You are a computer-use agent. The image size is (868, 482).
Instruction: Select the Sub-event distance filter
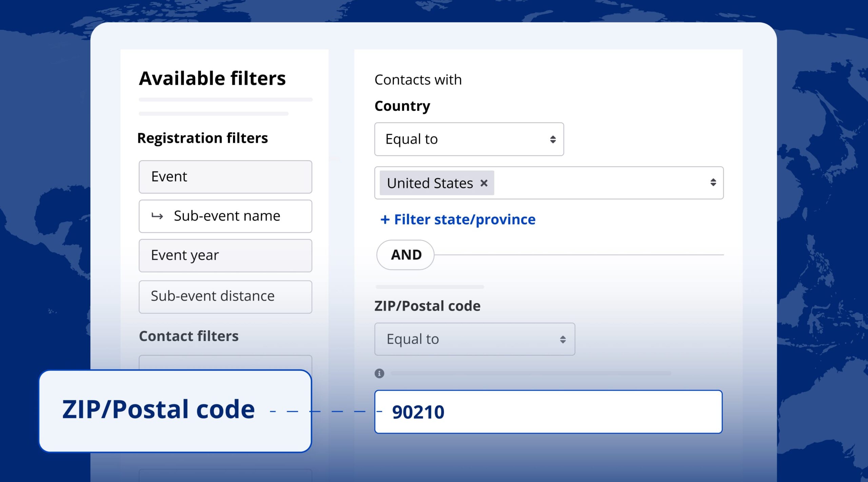coord(225,296)
